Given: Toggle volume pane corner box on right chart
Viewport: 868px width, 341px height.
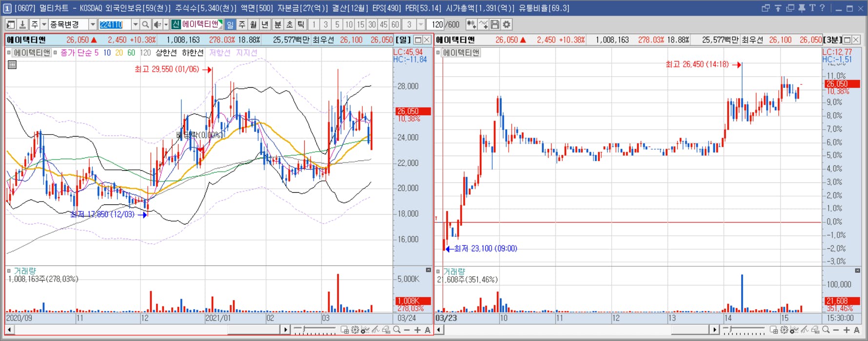Looking at the screenshot, I should 857,270.
